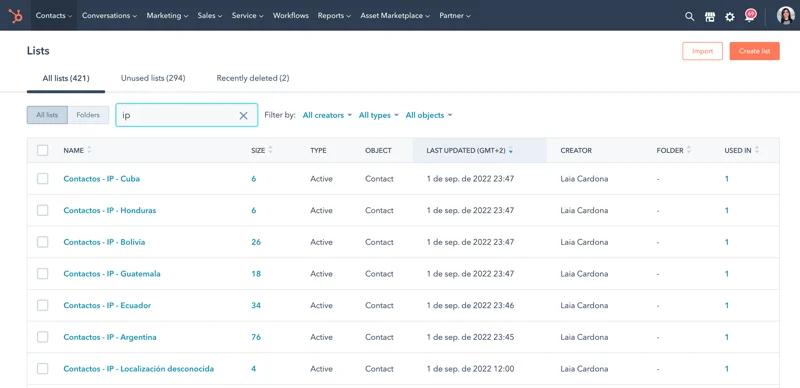Image resolution: width=800 pixels, height=388 pixels.
Task: Click date '1 de sep. de 2022 12:00'
Action: [x=470, y=369]
